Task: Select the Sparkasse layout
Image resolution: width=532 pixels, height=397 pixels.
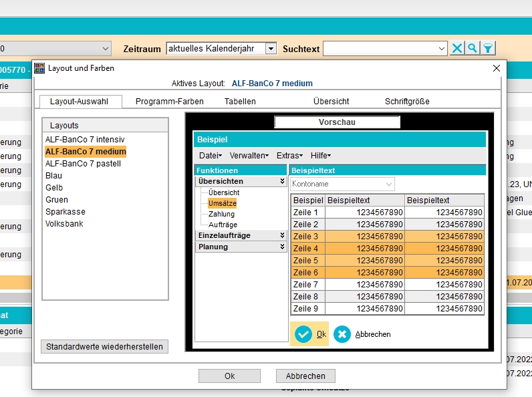Action: [x=65, y=212]
